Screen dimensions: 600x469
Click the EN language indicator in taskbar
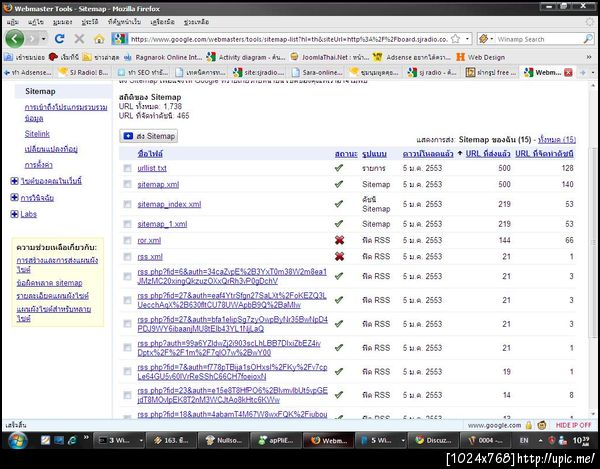(x=524, y=441)
